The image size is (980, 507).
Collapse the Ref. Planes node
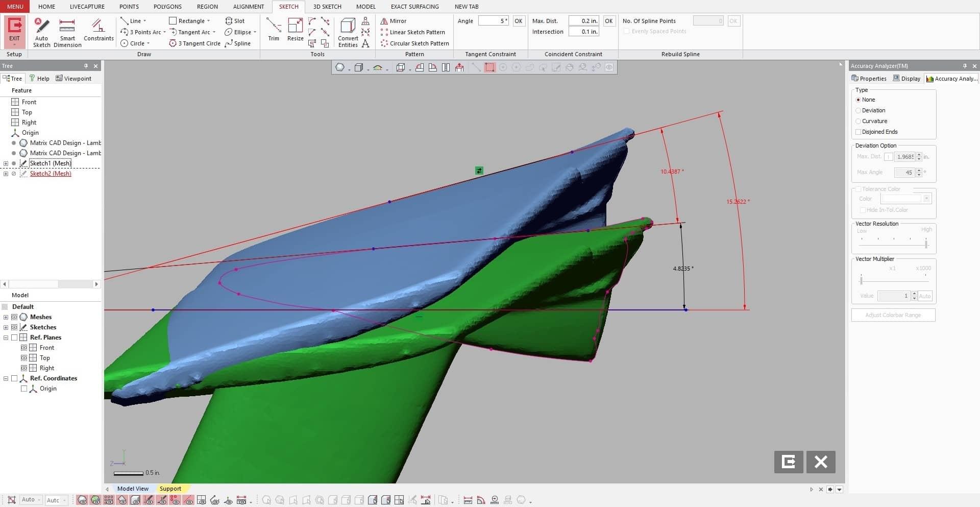pyautogui.click(x=6, y=337)
